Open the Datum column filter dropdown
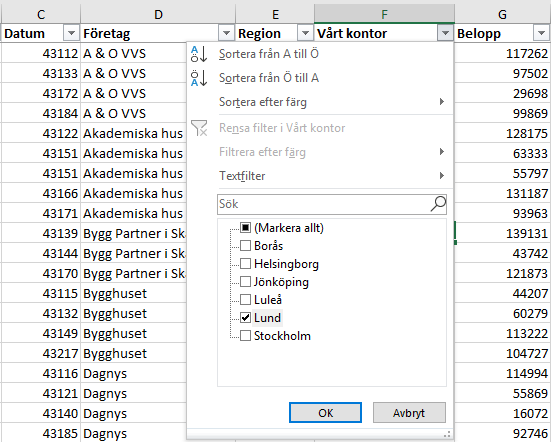Image resolution: width=551 pixels, height=442 pixels. 71,33
